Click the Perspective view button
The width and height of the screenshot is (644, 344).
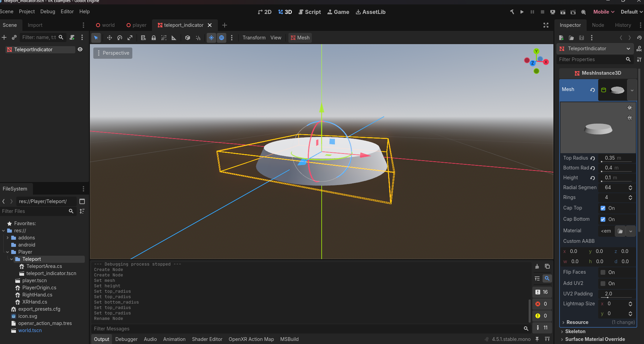tap(113, 53)
